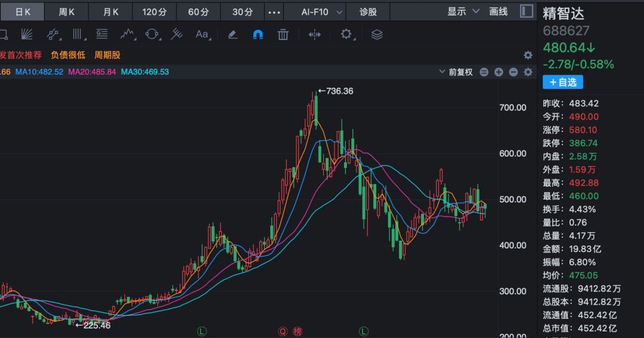
Task: Click the MA30:469.53 indicator label
Action: click(145, 72)
